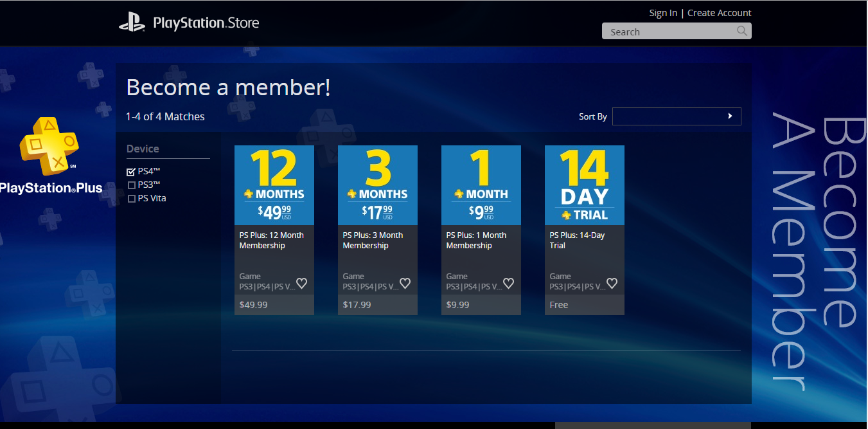Click the Sign In link

[x=663, y=13]
